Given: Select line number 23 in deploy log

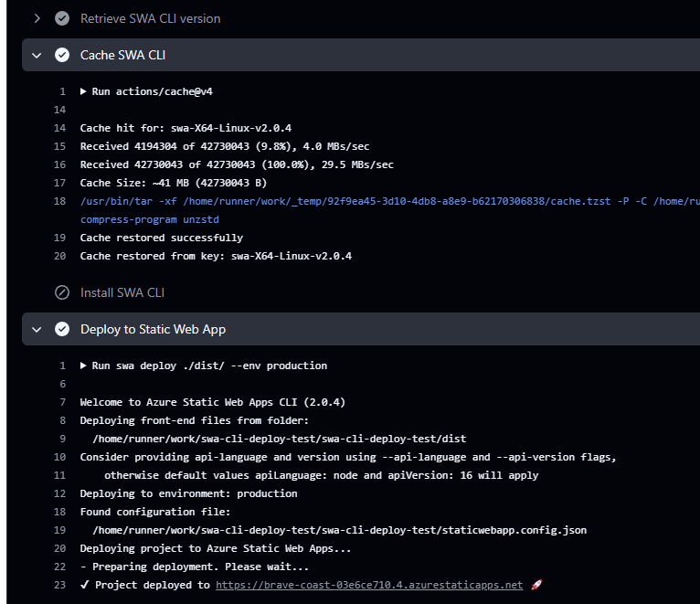Looking at the screenshot, I should 59,585.
